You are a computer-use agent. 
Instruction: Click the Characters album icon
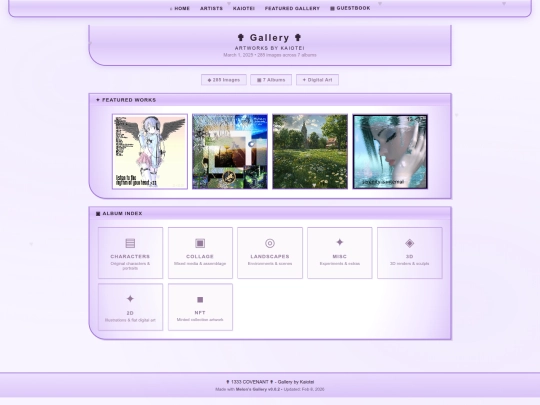(x=130, y=243)
